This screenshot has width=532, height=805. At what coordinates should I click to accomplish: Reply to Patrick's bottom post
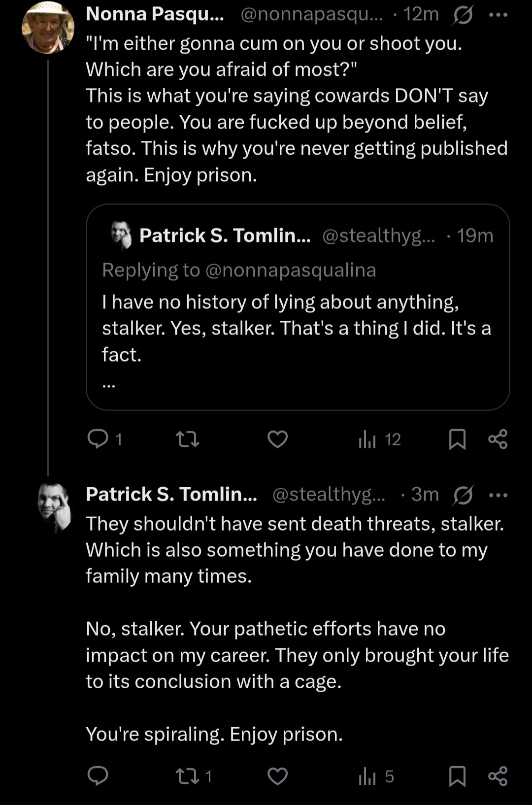pyautogui.click(x=98, y=776)
